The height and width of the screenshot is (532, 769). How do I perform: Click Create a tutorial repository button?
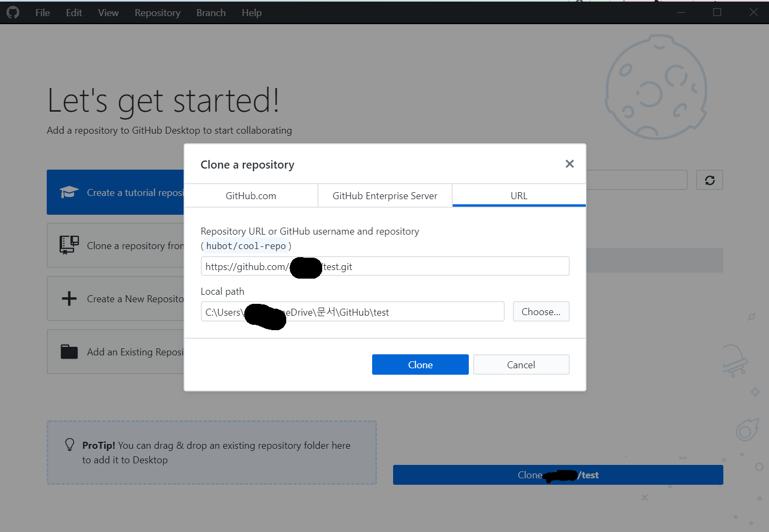point(115,192)
